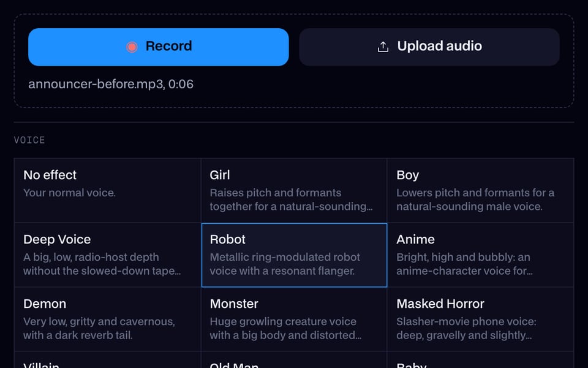This screenshot has height=368, width=588.
Task: Select the No effect voice option
Action: coord(108,190)
